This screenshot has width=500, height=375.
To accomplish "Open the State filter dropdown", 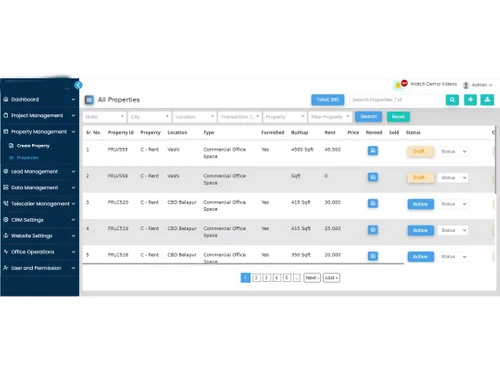I will pyautogui.click(x=104, y=117).
